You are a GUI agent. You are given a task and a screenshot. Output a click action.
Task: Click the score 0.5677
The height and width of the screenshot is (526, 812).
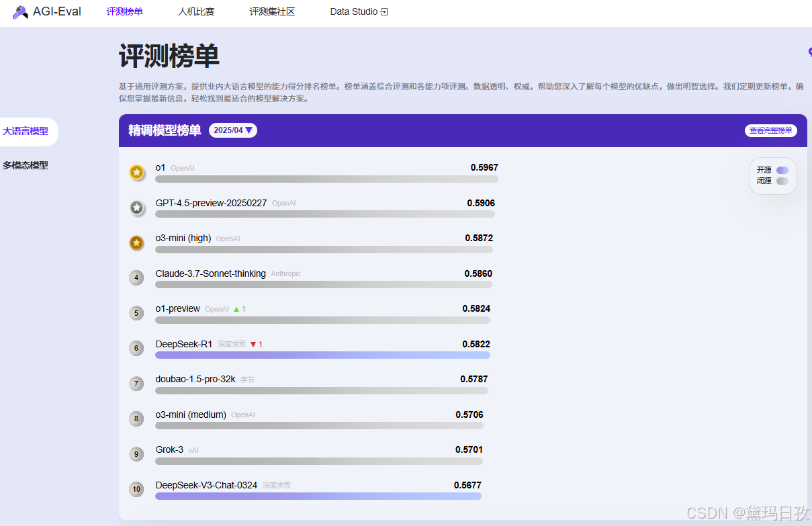467,485
